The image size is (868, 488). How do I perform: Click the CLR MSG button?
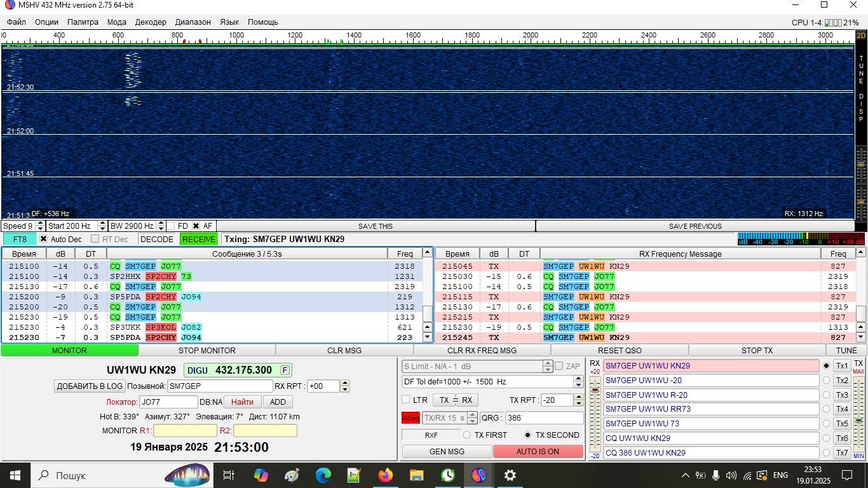tap(344, 350)
